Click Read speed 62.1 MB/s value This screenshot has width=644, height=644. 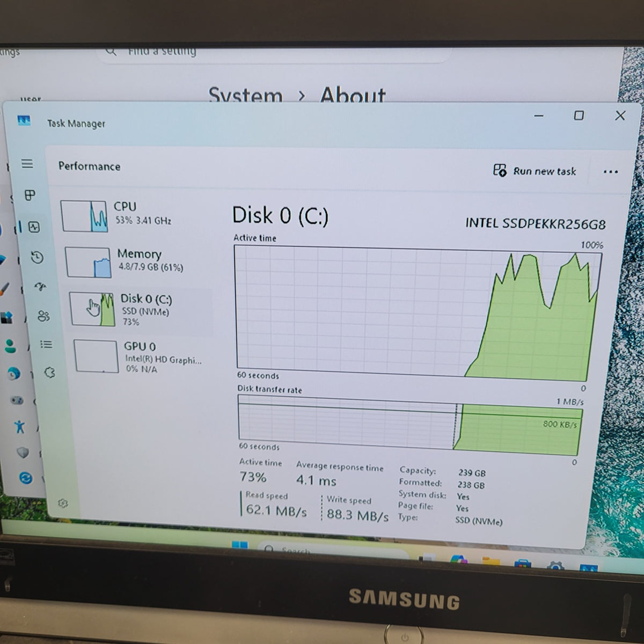tap(276, 510)
